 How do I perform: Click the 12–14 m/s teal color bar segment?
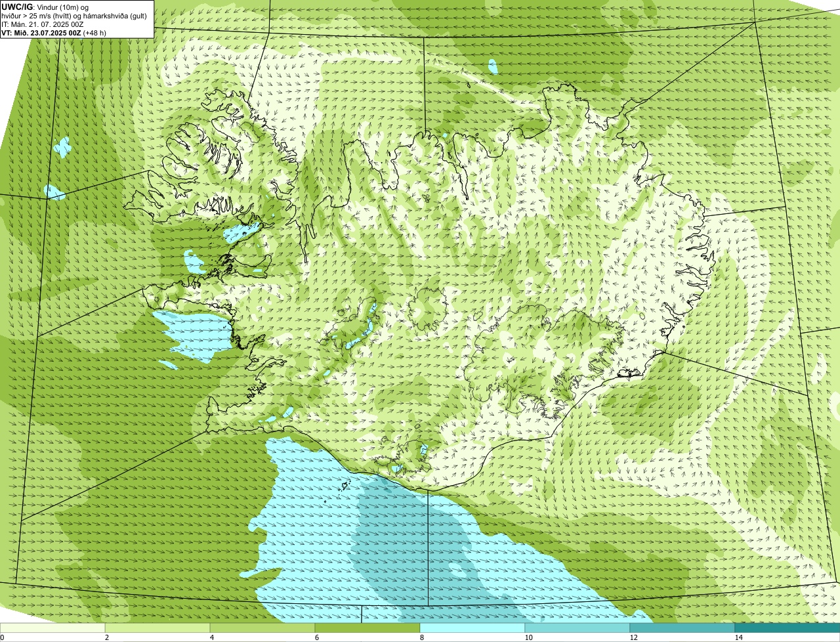[682, 628]
